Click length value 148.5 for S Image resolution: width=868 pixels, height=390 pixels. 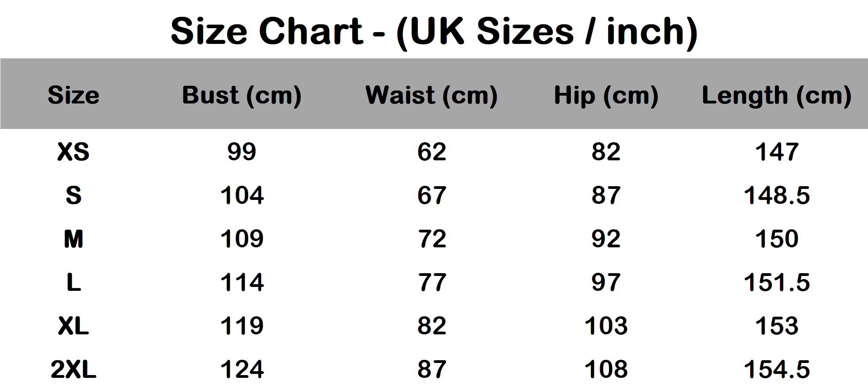coord(776,195)
